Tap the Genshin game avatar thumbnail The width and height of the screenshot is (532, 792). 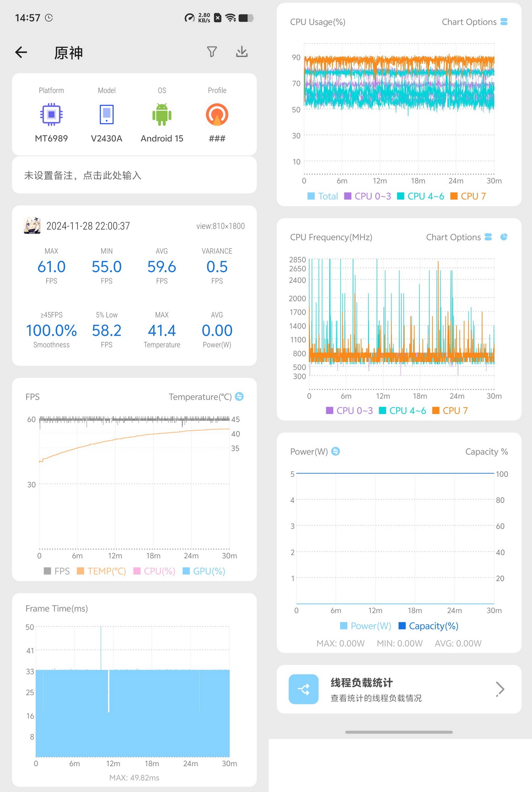point(32,226)
